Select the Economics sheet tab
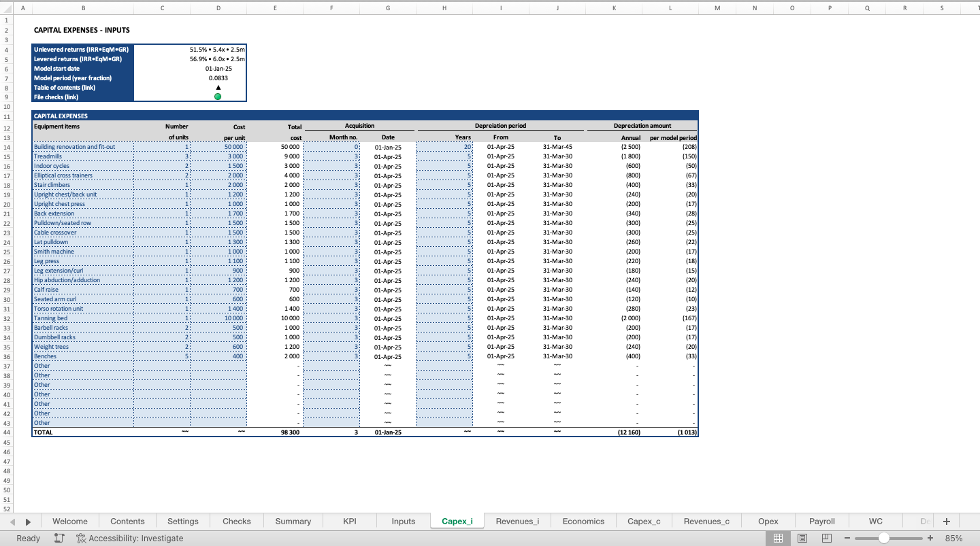 (583, 521)
